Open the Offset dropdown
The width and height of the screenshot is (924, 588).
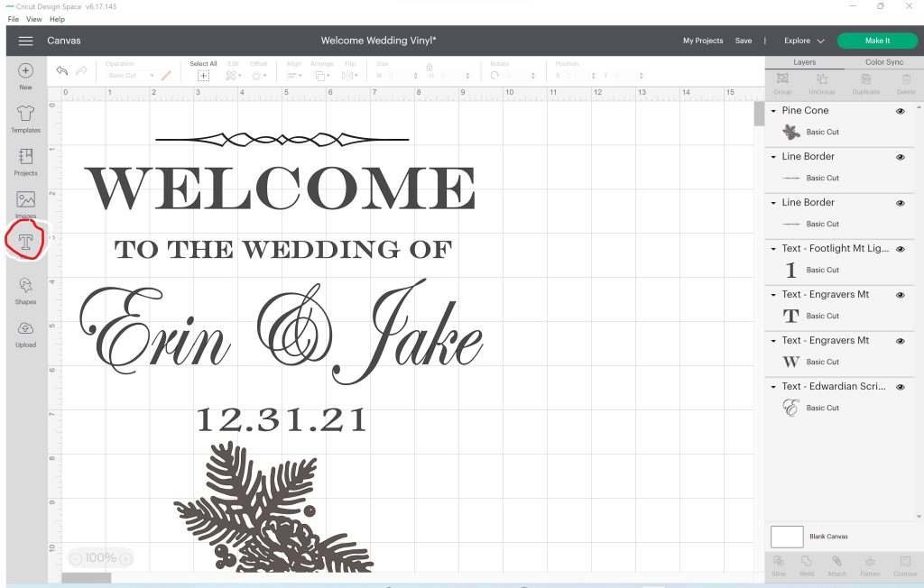[259, 76]
